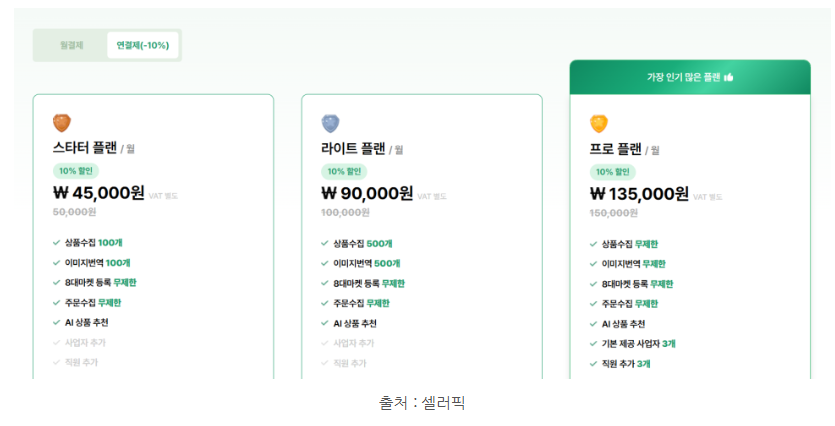Viewport: 835px width, 426px height.
Task: Select the 프로 플랜 title
Action: (x=616, y=149)
